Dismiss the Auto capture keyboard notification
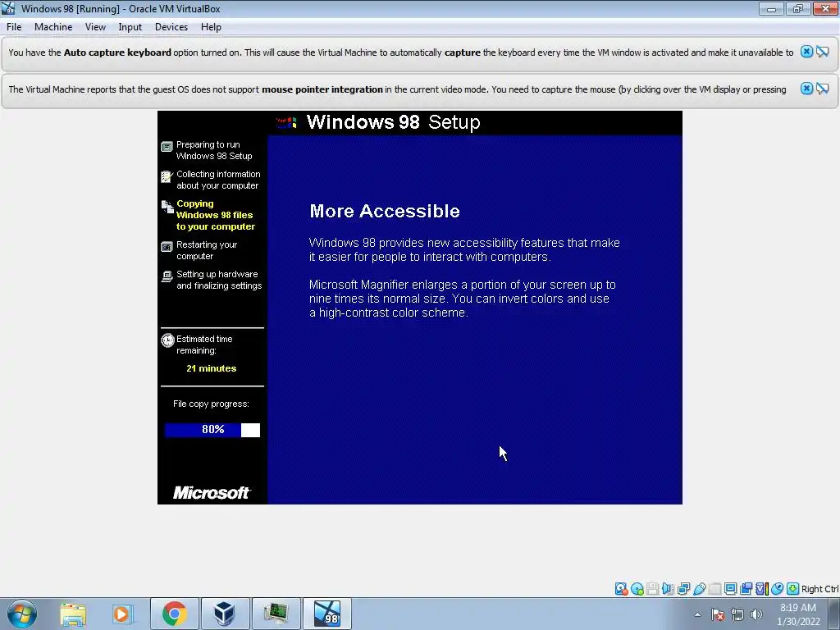Screen dimensions: 840x630 point(806,52)
